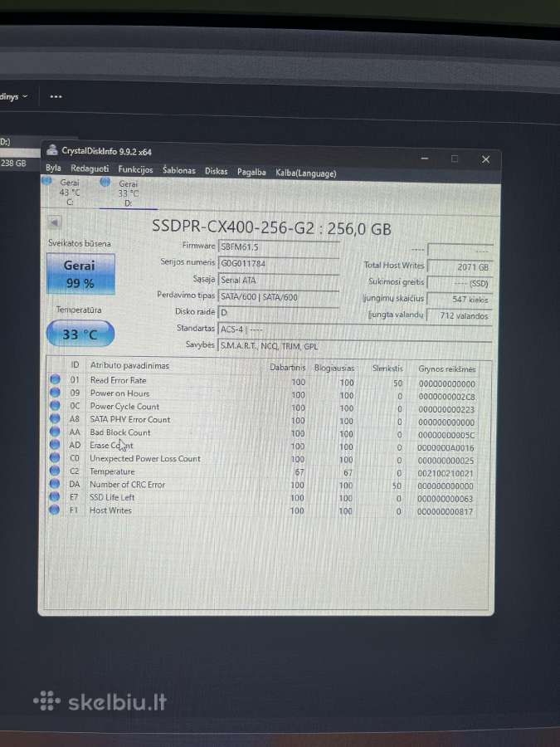560x747 pixels.
Task: Click the status dot for Erase Count
Action: (x=56, y=445)
